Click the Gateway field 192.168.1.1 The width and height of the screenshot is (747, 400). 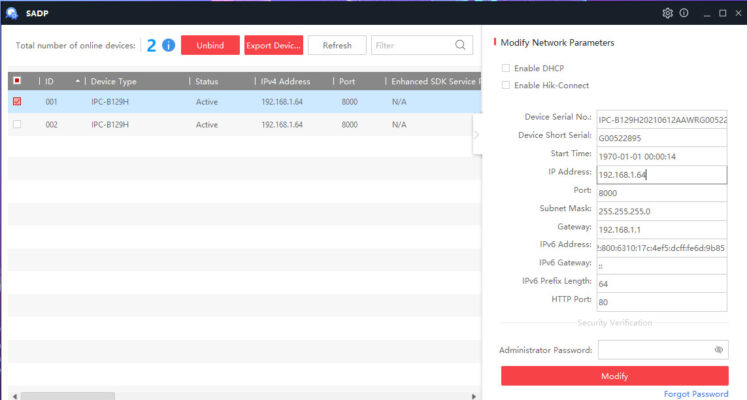pos(662,230)
